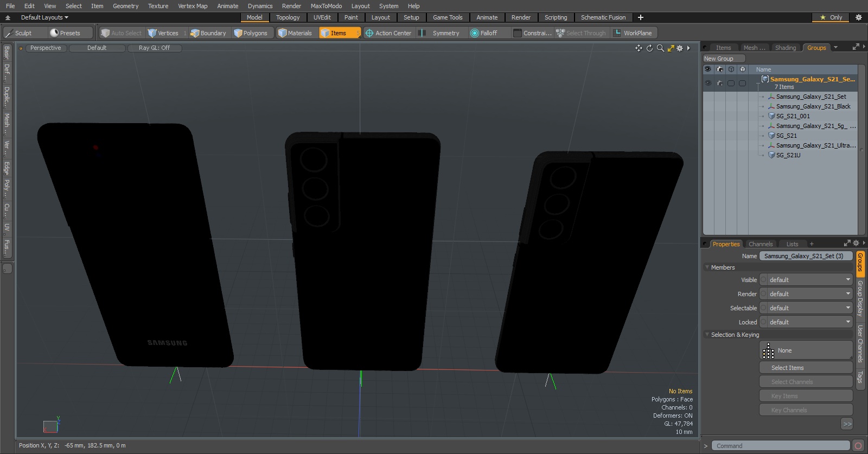Image resolution: width=868 pixels, height=454 pixels.
Task: Collapse the Members section
Action: click(x=707, y=267)
